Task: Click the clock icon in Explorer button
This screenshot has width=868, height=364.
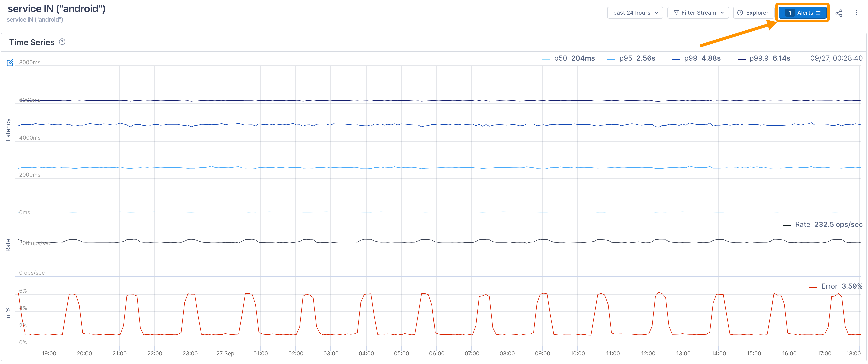Action: click(x=740, y=13)
